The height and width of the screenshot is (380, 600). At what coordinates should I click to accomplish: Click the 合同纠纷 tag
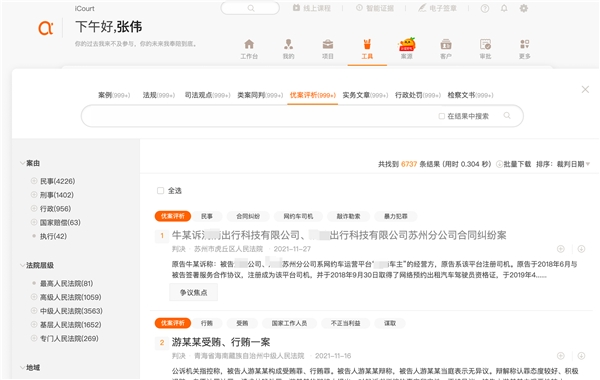point(248,216)
